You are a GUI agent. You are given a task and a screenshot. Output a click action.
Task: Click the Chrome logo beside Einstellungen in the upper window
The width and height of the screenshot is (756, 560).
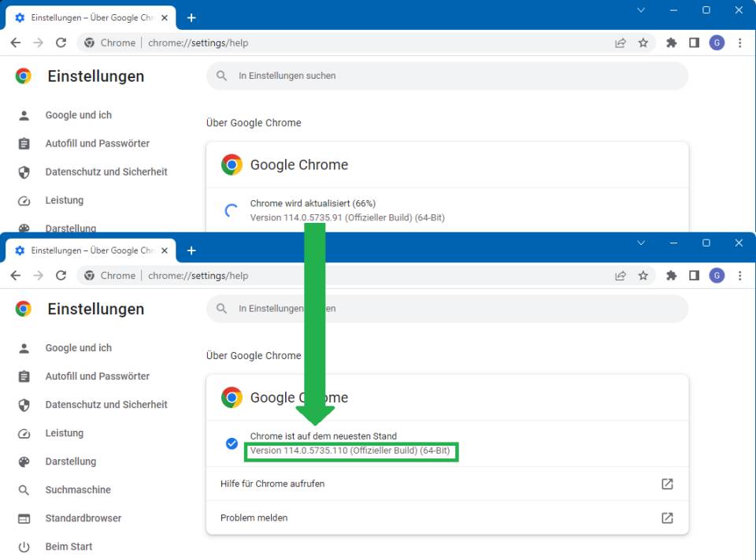[x=23, y=76]
